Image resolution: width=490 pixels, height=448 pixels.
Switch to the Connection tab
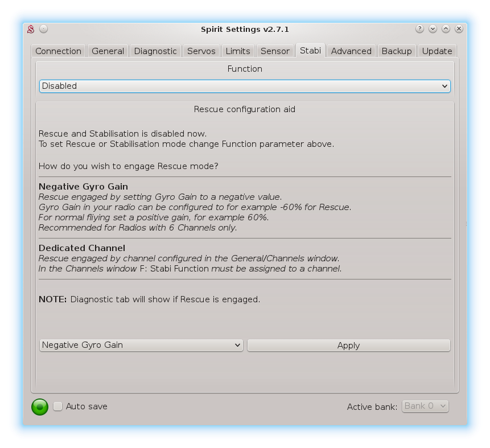(58, 51)
